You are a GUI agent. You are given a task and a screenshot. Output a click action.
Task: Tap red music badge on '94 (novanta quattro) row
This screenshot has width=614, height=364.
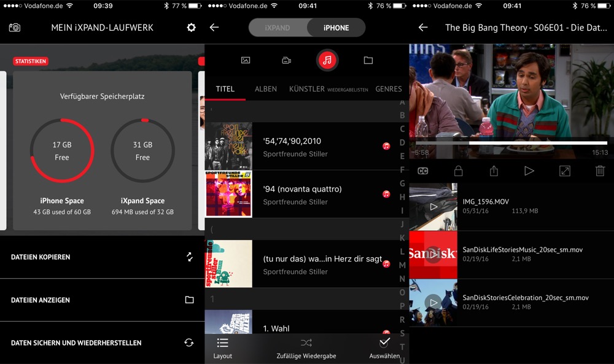point(386,194)
